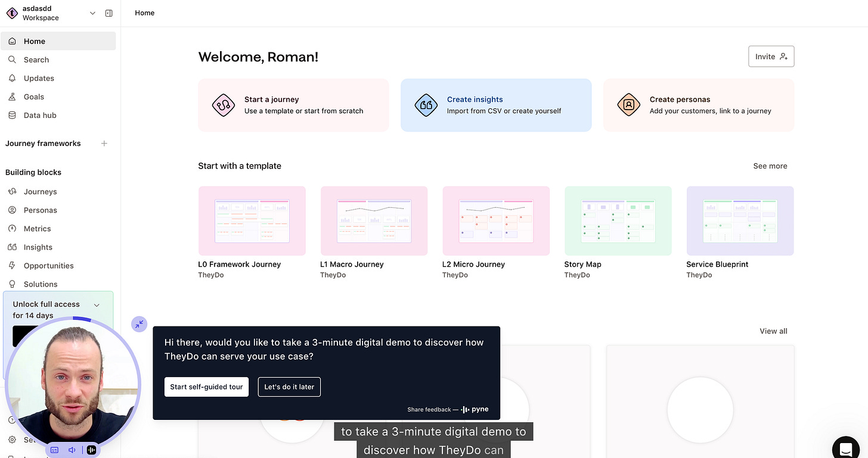
Task: Start the self-guided tour
Action: coord(206,387)
